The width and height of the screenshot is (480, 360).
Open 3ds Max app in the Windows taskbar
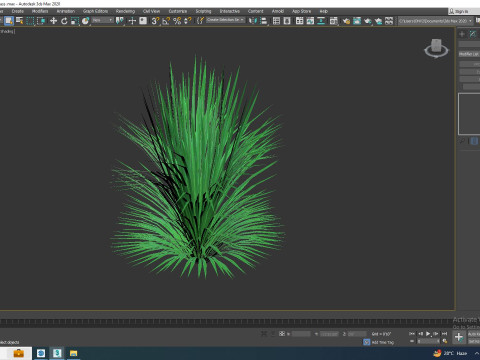pos(57,353)
